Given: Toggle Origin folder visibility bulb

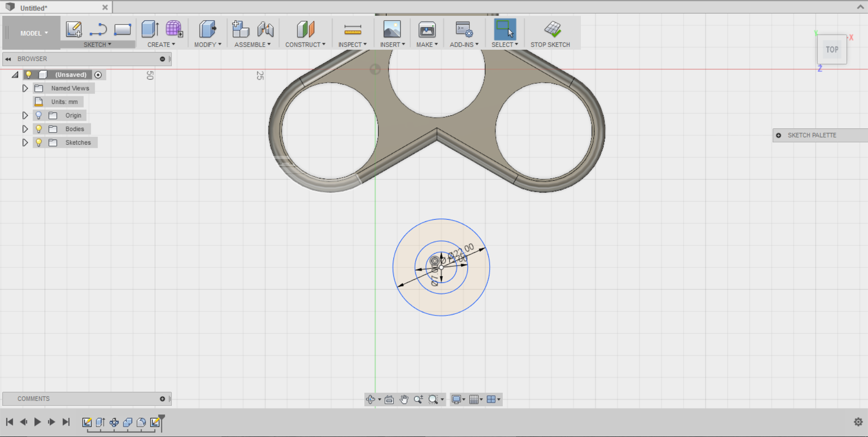Looking at the screenshot, I should point(39,115).
